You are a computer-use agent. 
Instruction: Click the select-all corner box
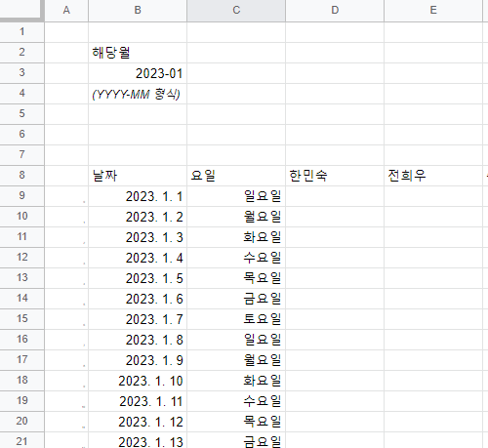21,10
